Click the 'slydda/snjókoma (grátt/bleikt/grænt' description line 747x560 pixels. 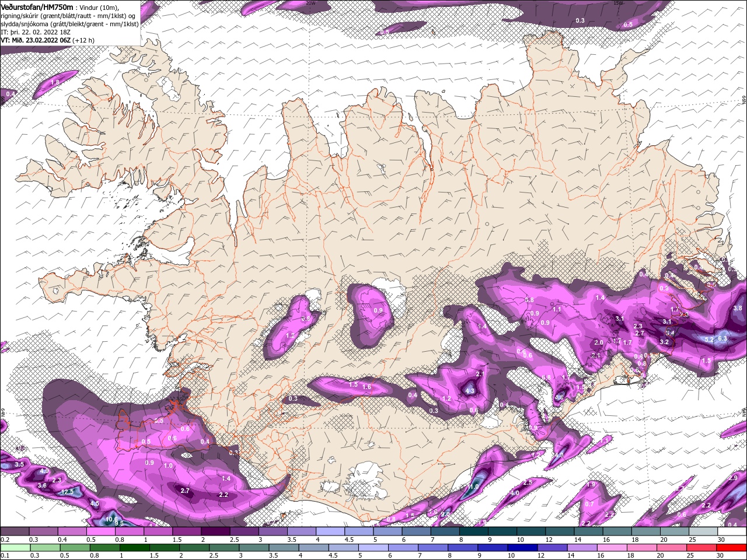click(69, 23)
